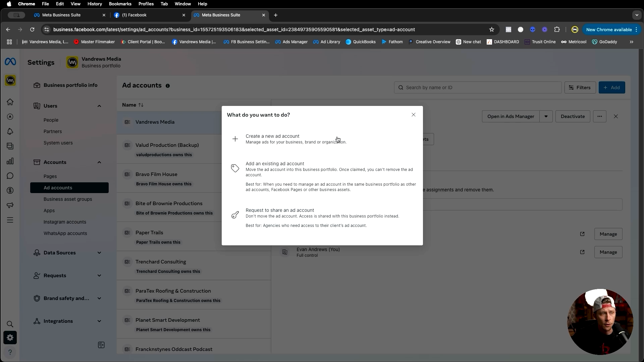Screen dimensions: 644x362
Task: Click New Chrome available button
Action: coord(611,29)
